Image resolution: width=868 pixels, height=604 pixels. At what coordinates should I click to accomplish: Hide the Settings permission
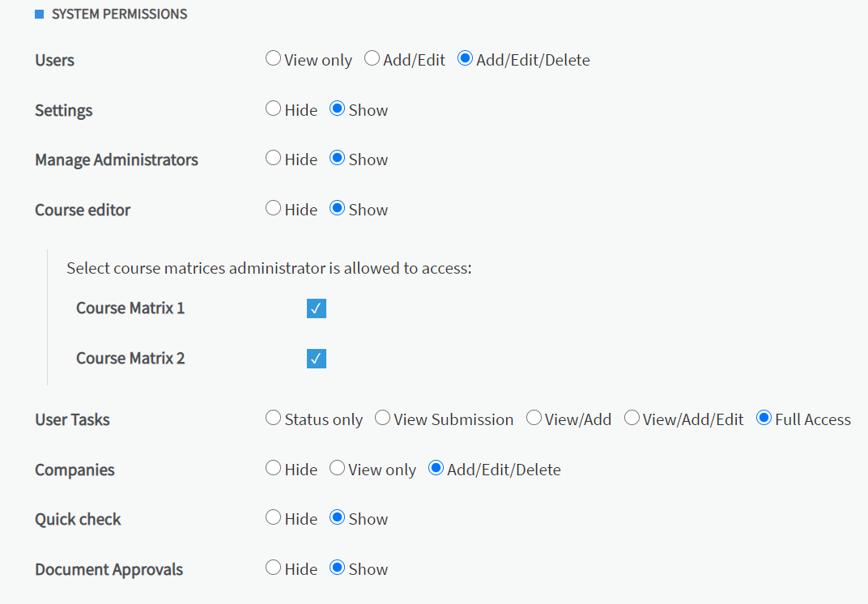[273, 109]
